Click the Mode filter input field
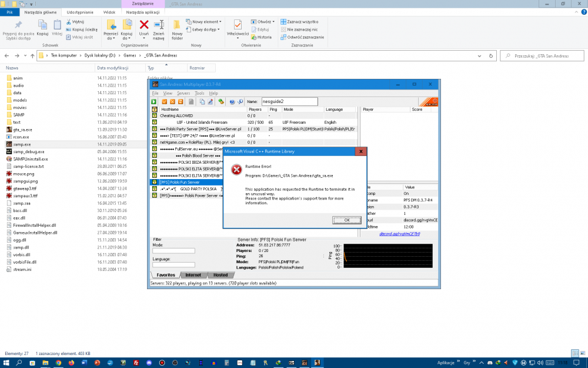This screenshot has width=588, height=368. 173,250
